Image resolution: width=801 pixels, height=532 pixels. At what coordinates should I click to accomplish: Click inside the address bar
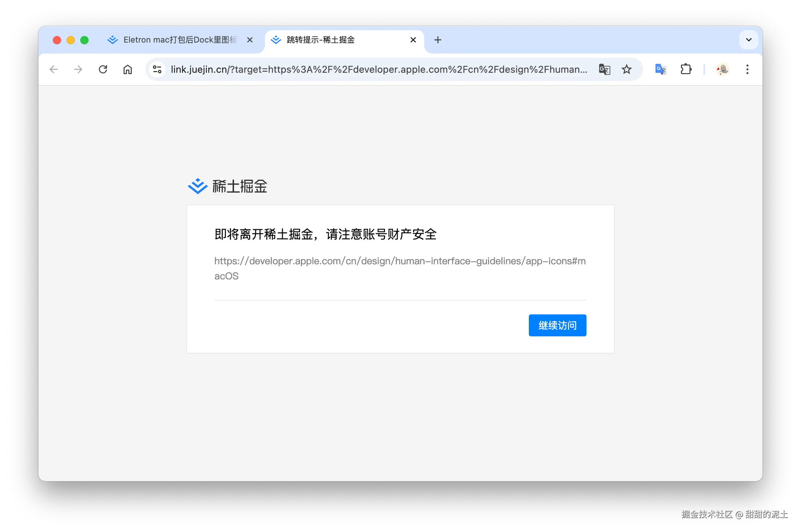click(x=378, y=69)
